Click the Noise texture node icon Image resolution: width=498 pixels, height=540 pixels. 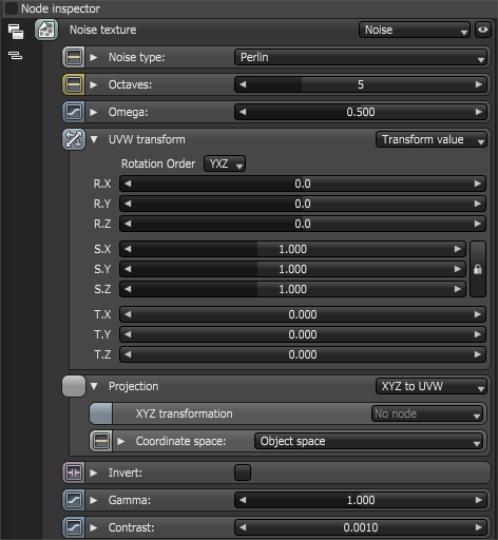pyautogui.click(x=46, y=30)
